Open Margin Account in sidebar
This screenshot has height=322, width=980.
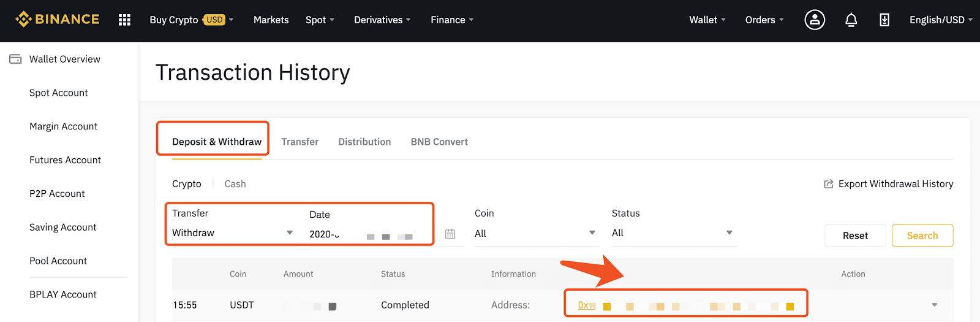pyautogui.click(x=64, y=126)
